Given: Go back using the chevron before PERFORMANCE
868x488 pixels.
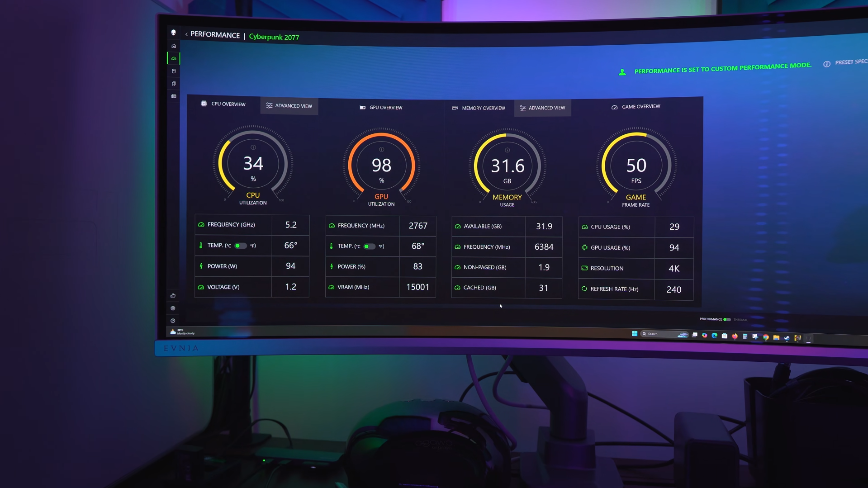Looking at the screenshot, I should pyautogui.click(x=186, y=34).
